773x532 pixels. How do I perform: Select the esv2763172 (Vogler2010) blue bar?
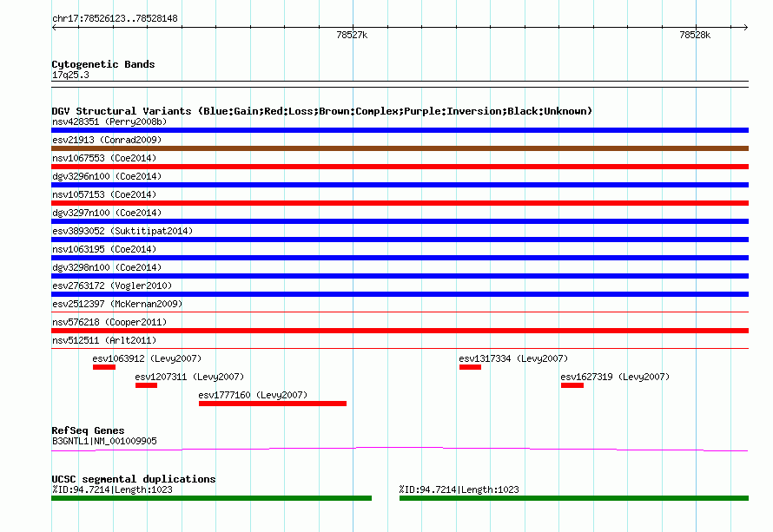point(400,294)
